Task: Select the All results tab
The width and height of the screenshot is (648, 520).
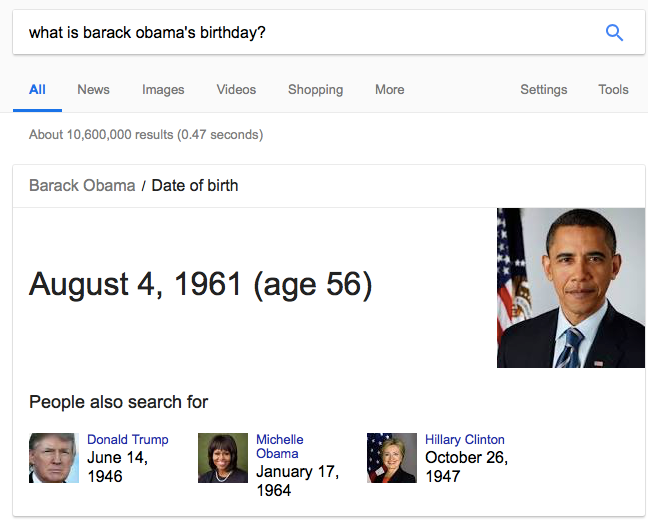Action: [37, 89]
